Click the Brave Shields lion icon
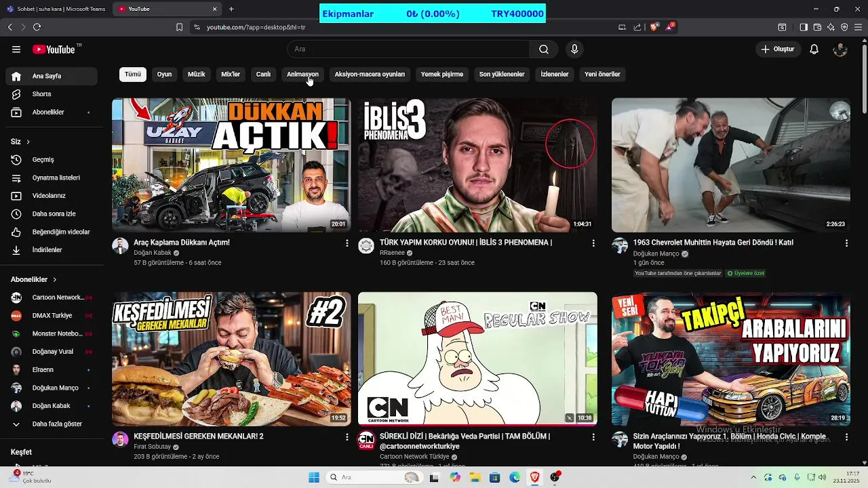 pos(654,27)
